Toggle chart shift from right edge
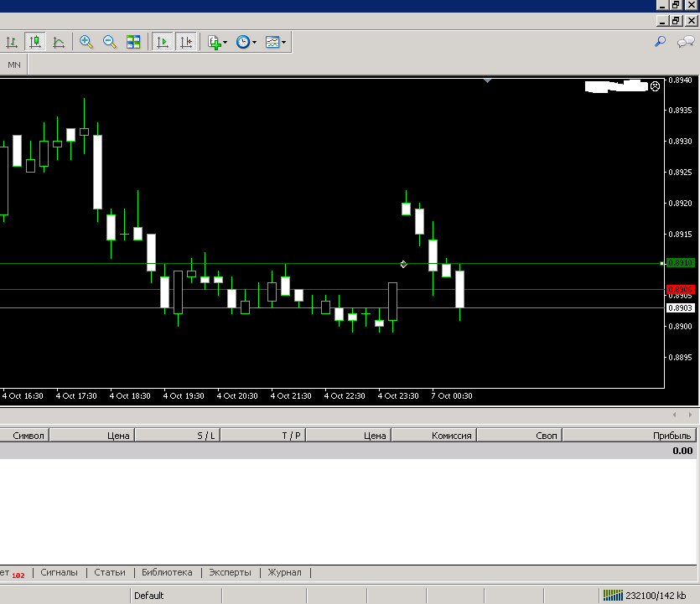 (x=186, y=43)
